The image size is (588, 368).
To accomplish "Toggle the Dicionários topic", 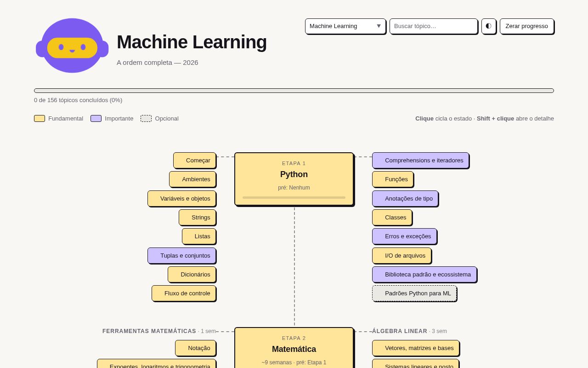I will (x=192, y=274).
